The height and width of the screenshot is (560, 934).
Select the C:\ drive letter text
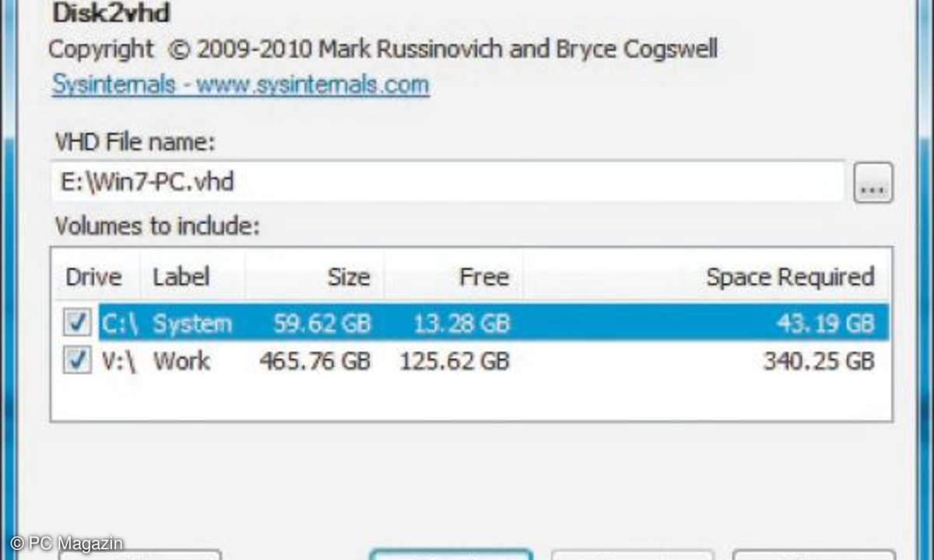pyautogui.click(x=120, y=323)
